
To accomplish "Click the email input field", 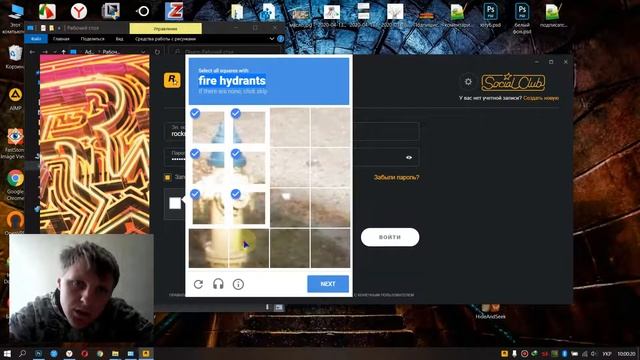I will tap(292, 131).
